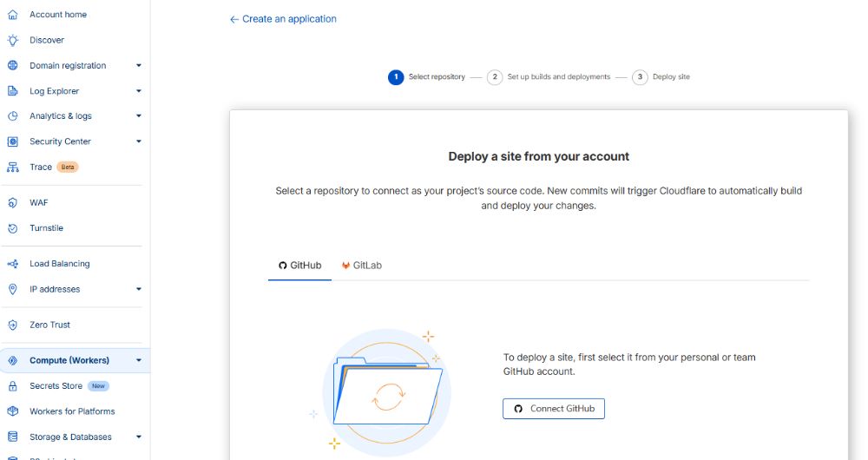Click the Log Explorer icon

[12, 91]
